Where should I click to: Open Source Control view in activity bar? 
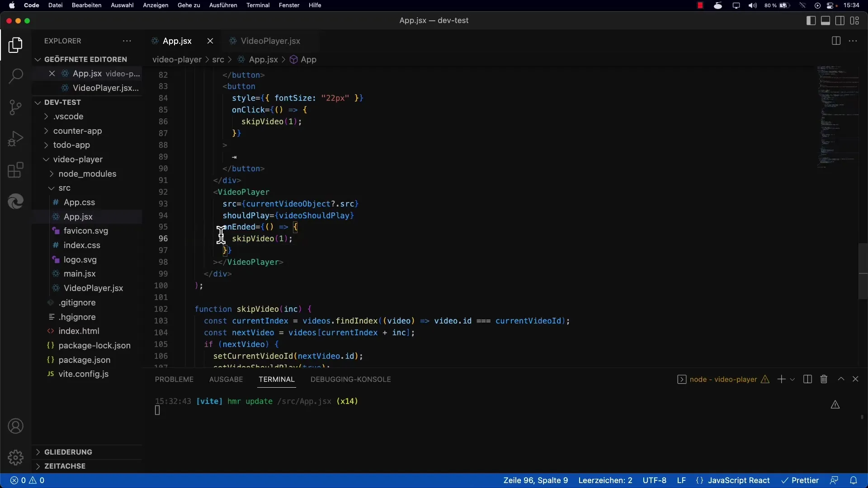click(x=15, y=108)
